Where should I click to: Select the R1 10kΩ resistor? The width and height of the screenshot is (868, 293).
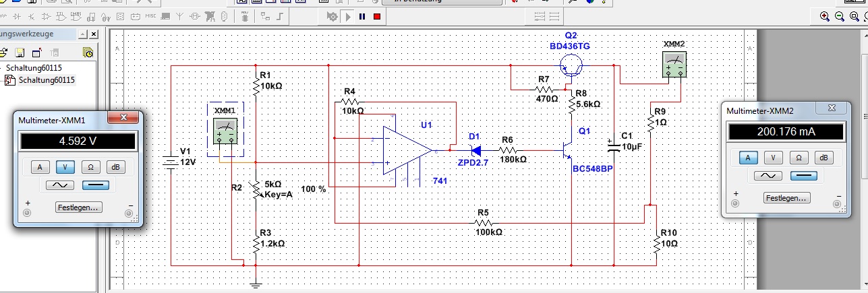coord(256,86)
